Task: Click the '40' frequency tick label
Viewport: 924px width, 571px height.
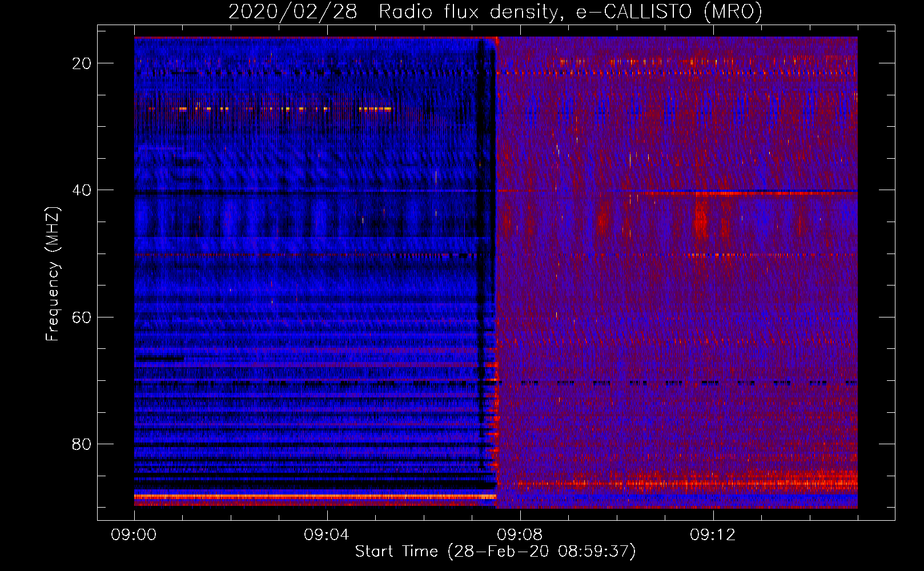Action: point(82,190)
